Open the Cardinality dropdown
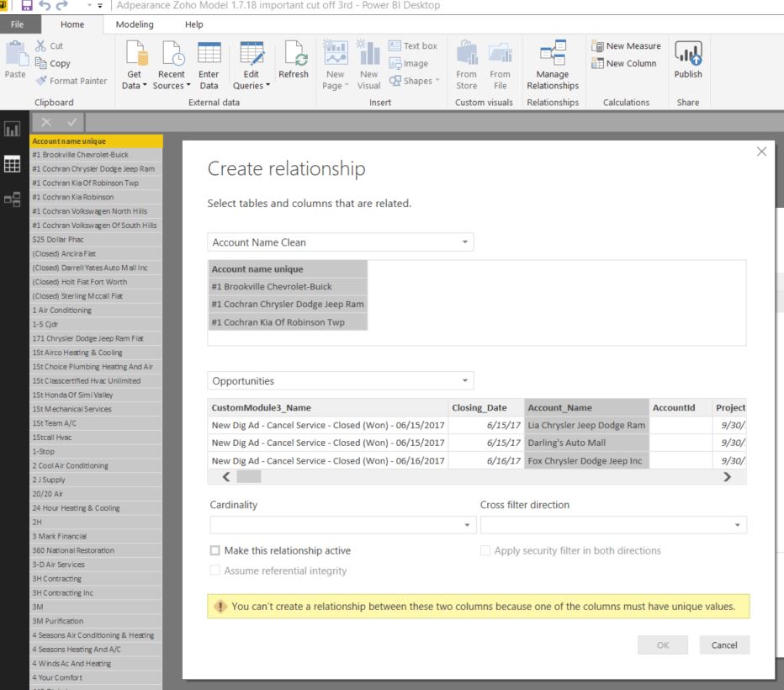The image size is (784, 690). (x=343, y=525)
